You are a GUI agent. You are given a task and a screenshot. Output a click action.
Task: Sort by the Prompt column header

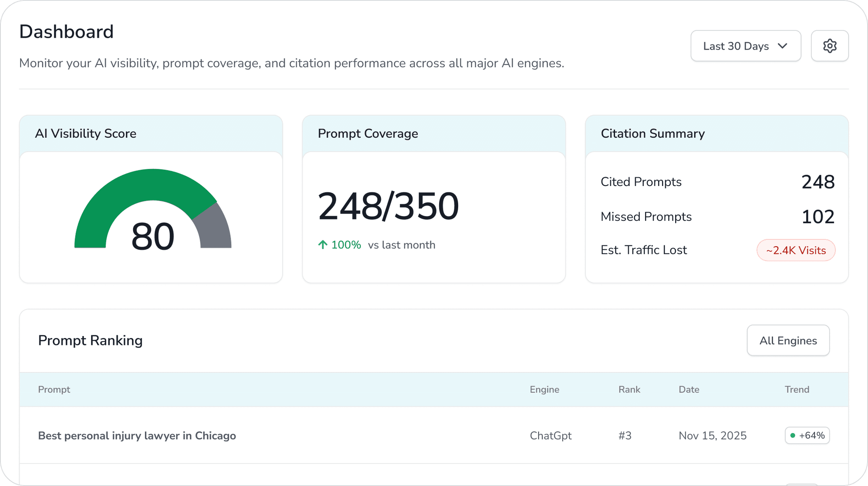point(54,389)
